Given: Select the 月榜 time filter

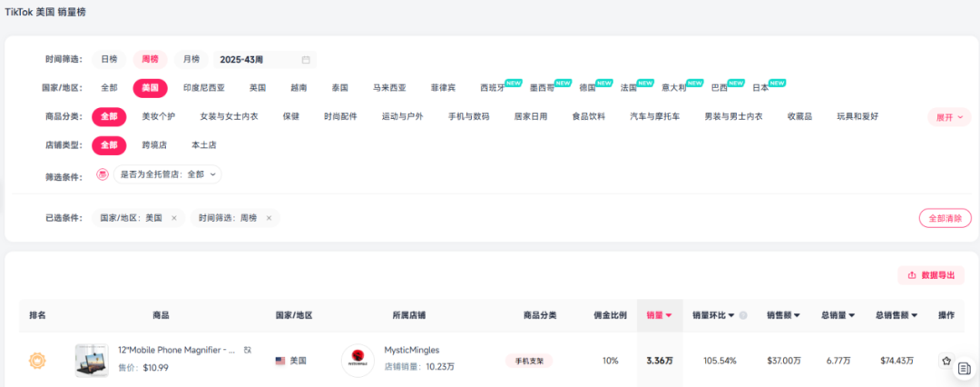Looking at the screenshot, I should [x=191, y=59].
